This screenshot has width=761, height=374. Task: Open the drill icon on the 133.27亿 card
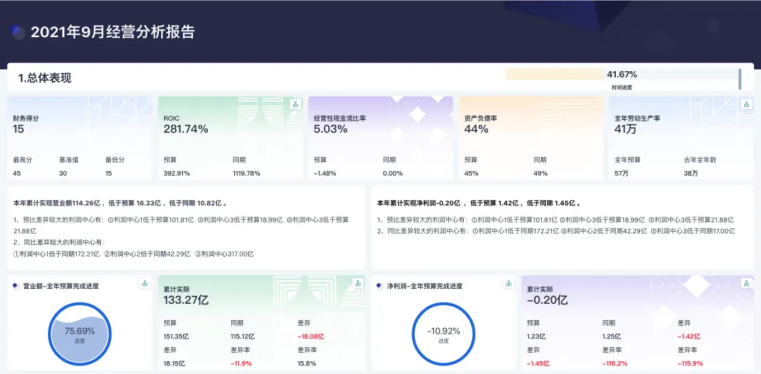point(358,283)
